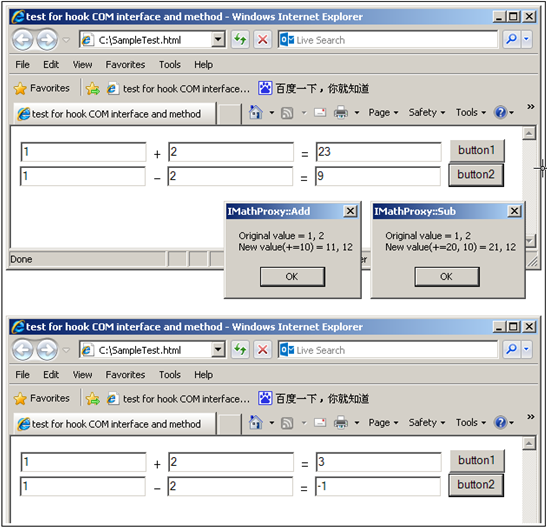This screenshot has height=528, width=547.
Task: Open 'test for hook COM interface...' favorite in top window
Action: click(x=178, y=89)
